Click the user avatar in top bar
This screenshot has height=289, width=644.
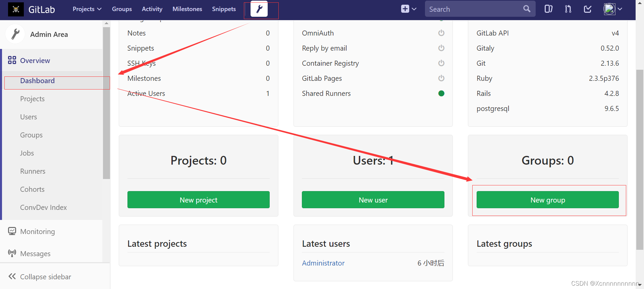click(609, 9)
